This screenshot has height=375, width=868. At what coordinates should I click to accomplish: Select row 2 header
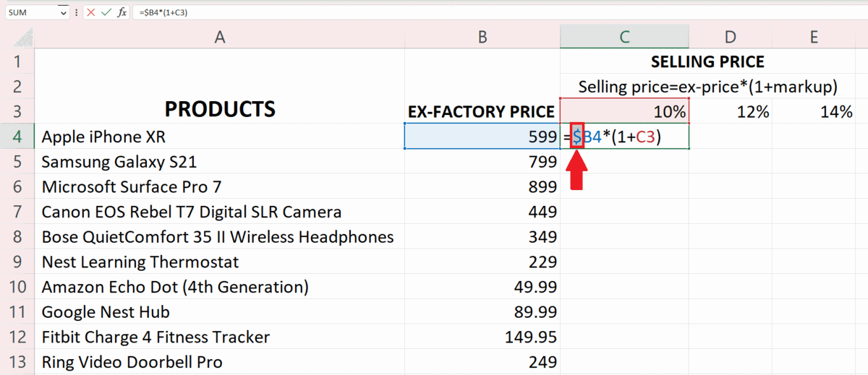(17, 85)
